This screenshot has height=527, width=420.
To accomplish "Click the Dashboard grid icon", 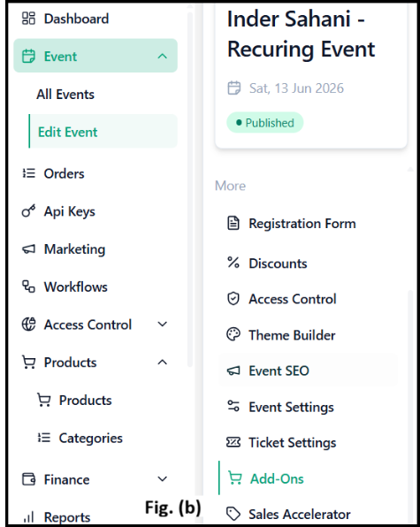I will click(x=28, y=19).
